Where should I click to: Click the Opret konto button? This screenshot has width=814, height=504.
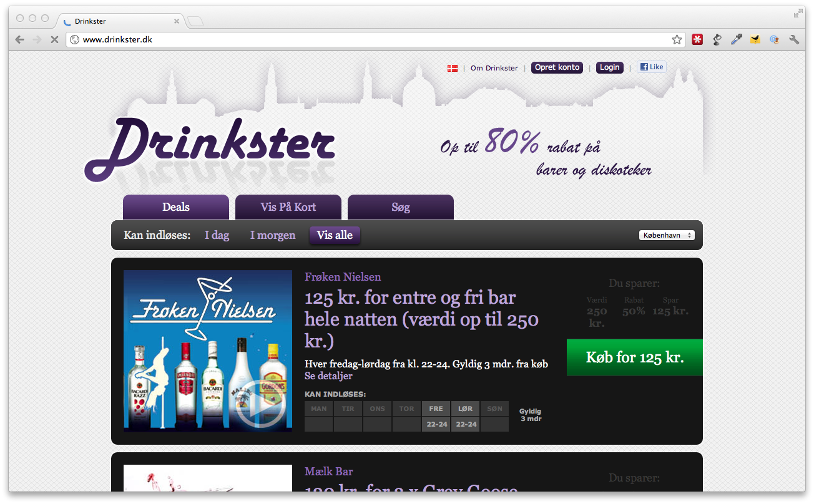557,67
